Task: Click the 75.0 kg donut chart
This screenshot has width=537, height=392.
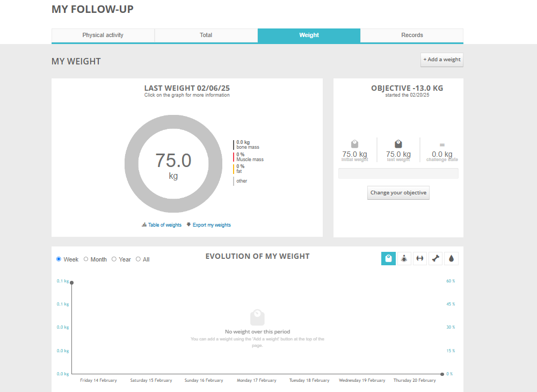Action: [x=173, y=164]
